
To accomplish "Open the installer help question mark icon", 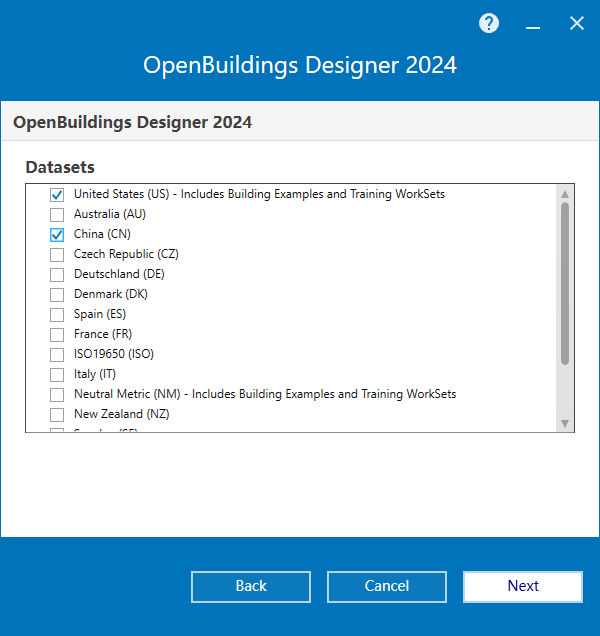I will click(x=489, y=24).
